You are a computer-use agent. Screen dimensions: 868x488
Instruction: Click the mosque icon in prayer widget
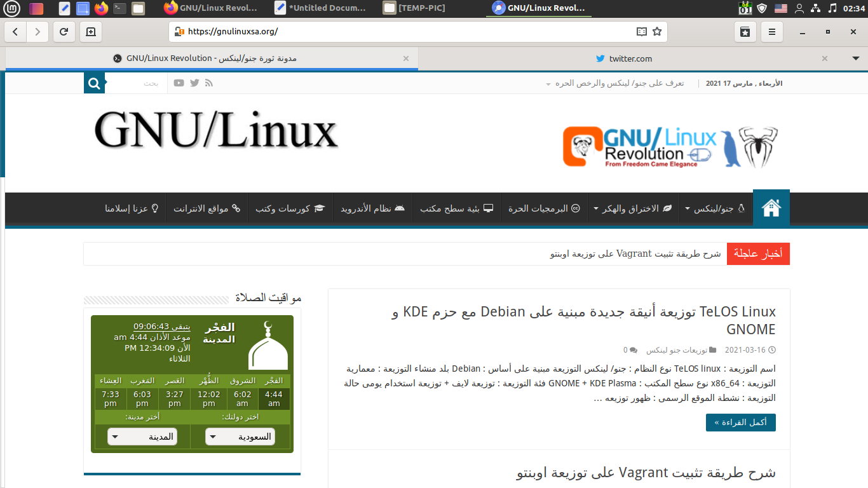[x=268, y=345]
